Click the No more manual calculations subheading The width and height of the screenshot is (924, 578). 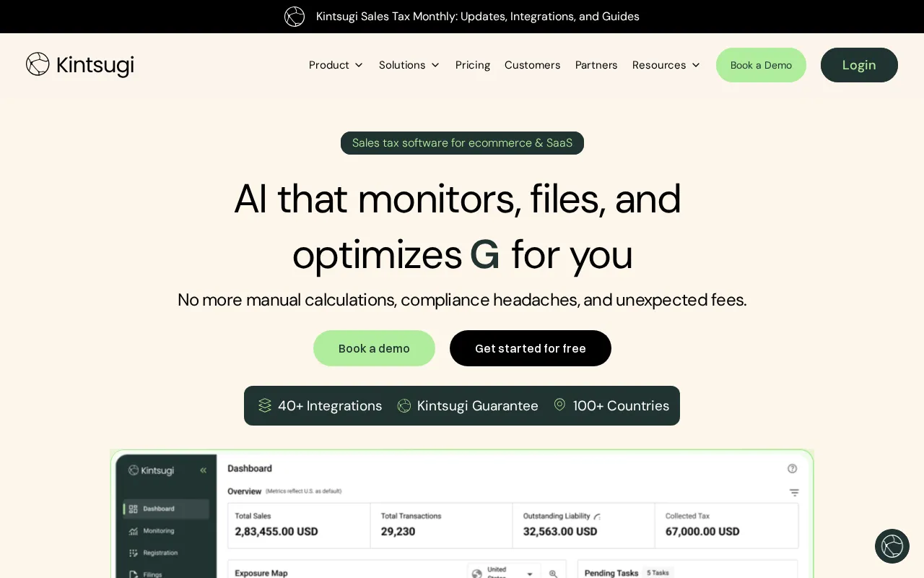coord(462,299)
